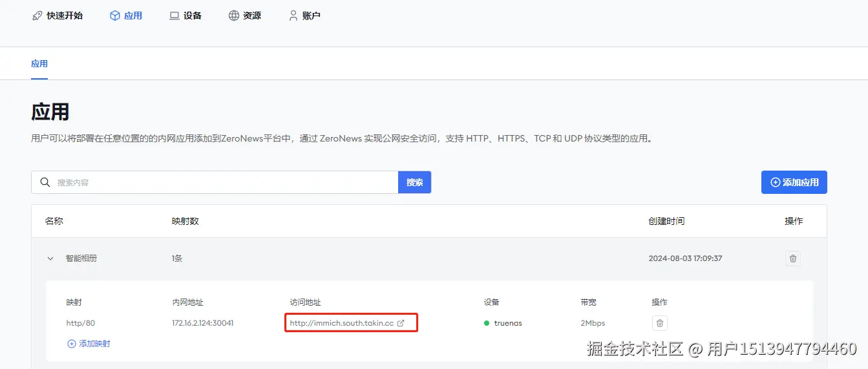Click the plus icon beside 添加映射

[72, 344]
